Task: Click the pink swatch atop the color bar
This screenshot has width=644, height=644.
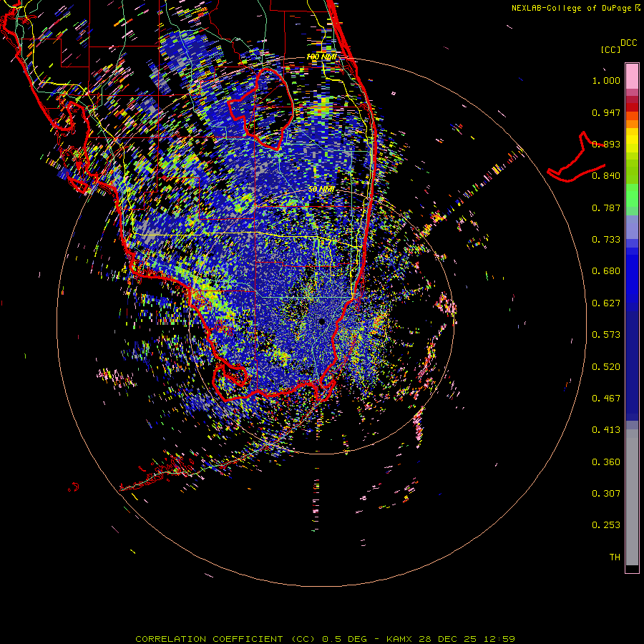Action: click(x=632, y=77)
